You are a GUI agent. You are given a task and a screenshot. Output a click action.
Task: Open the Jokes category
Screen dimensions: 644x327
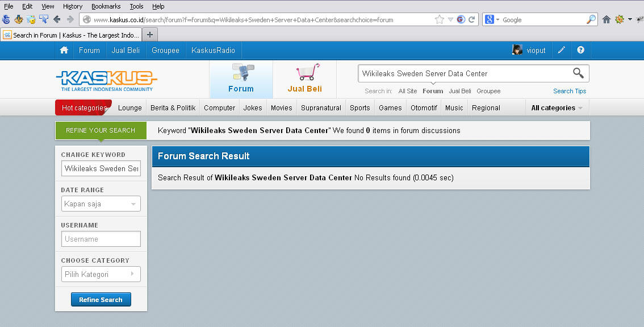click(x=253, y=107)
